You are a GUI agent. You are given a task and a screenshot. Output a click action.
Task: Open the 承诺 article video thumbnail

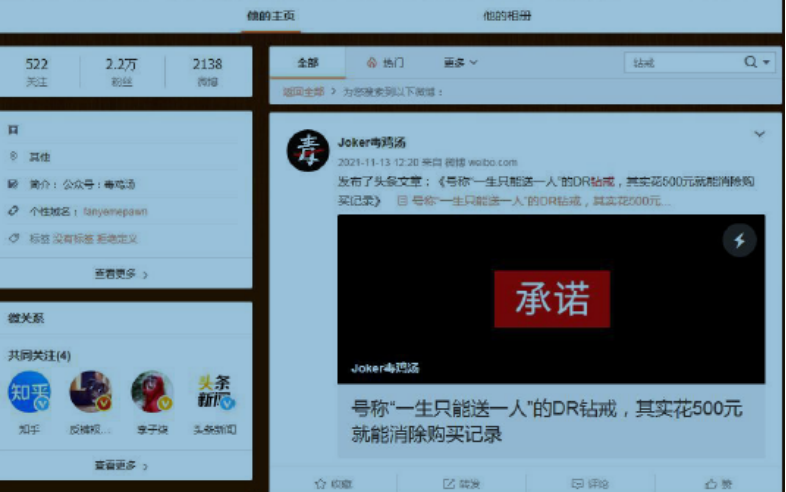tap(551, 298)
